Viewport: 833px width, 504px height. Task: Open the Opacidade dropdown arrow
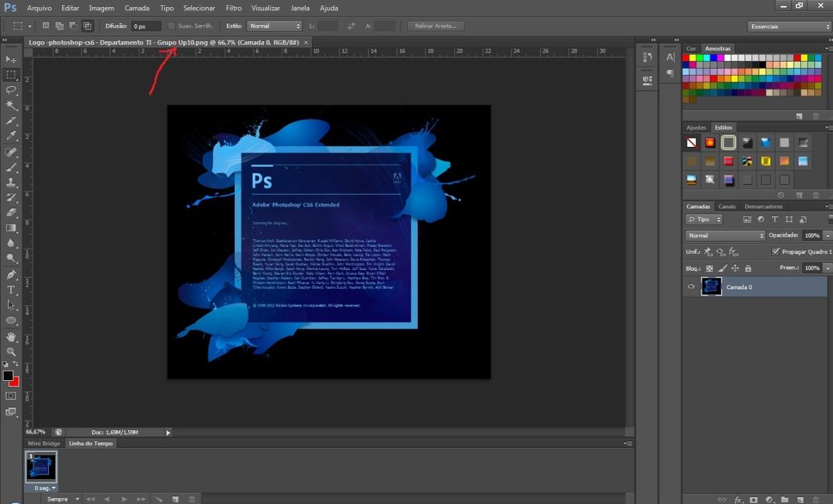[828, 235]
